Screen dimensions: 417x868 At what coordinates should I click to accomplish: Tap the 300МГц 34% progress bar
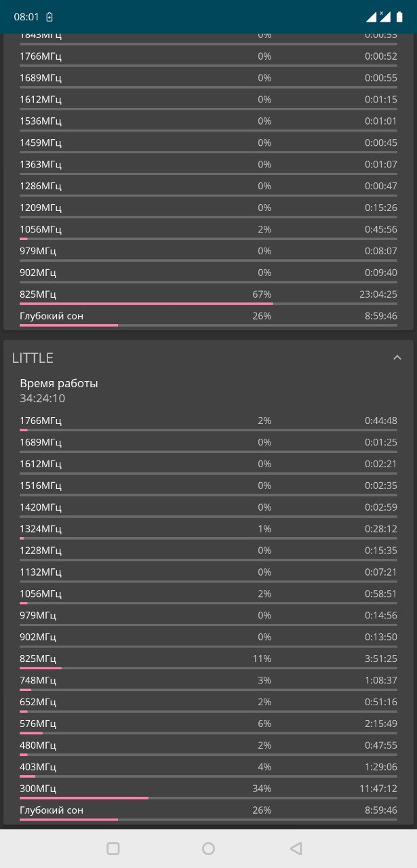pos(208,798)
